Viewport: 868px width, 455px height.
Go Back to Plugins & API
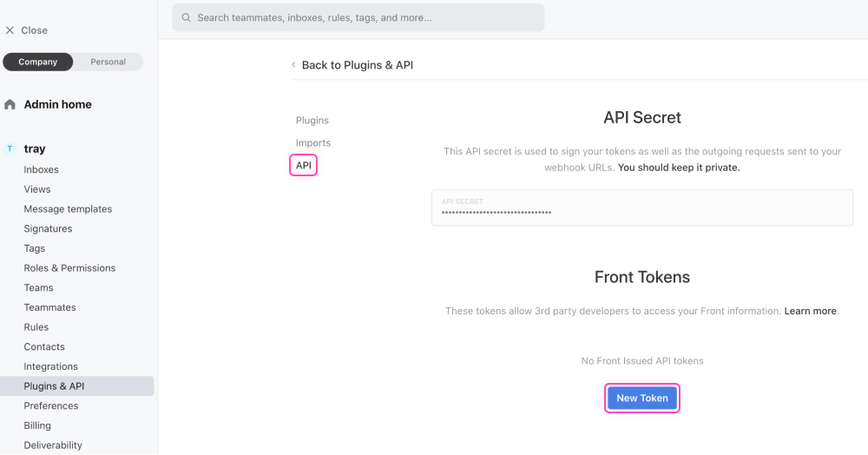[357, 65]
